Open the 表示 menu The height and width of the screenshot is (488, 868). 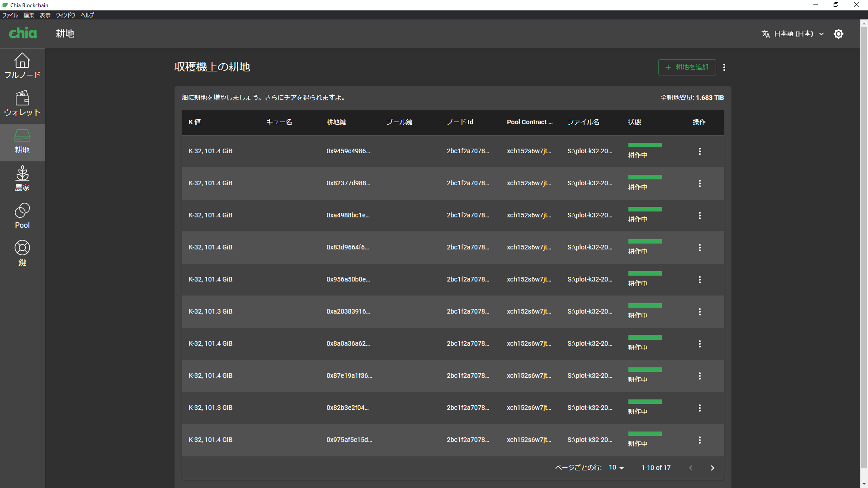coord(45,15)
